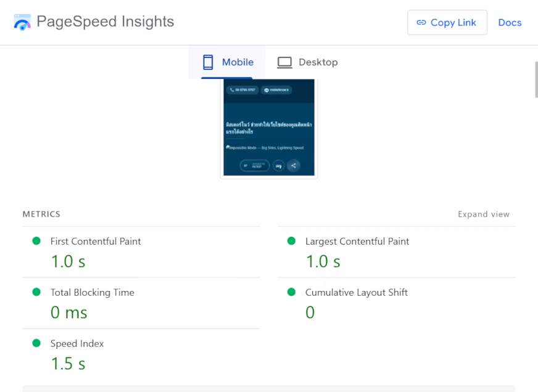Screen dimensions: 538x392
Task: Click the PageSpeed Insights logo icon
Action: (22, 22)
